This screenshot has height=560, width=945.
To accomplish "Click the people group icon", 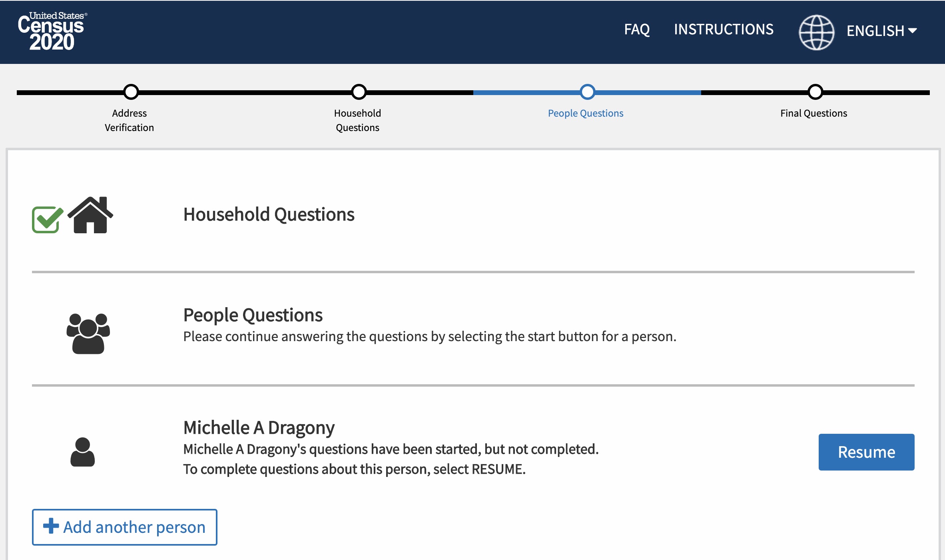I will (x=88, y=334).
